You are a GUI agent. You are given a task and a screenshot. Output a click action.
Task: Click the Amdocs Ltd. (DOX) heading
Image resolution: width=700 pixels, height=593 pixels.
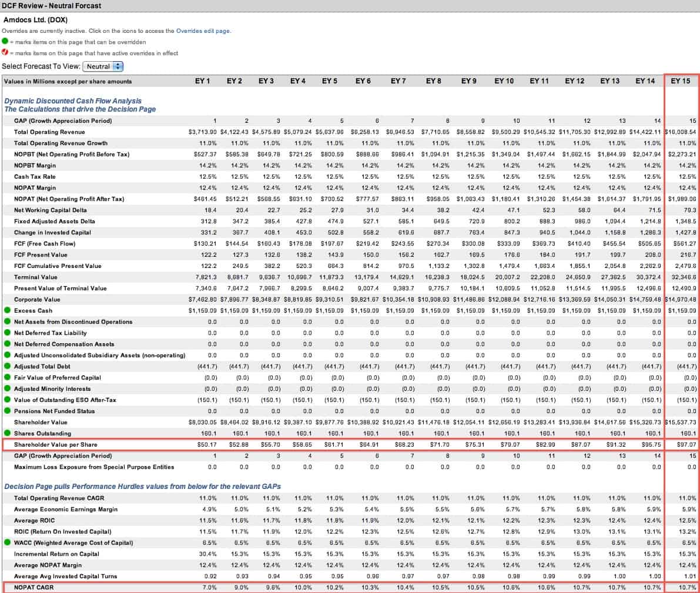point(36,19)
